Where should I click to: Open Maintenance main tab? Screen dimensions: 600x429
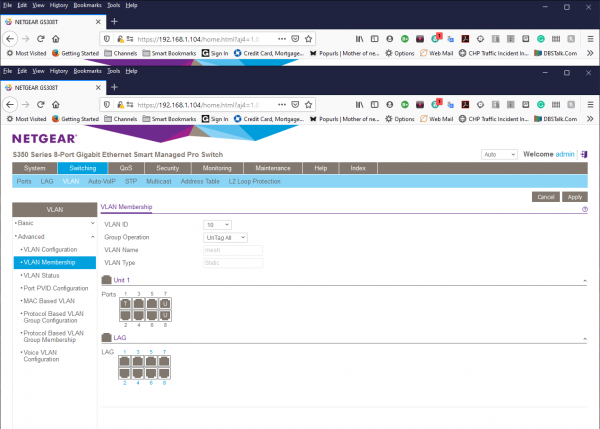coord(273,168)
